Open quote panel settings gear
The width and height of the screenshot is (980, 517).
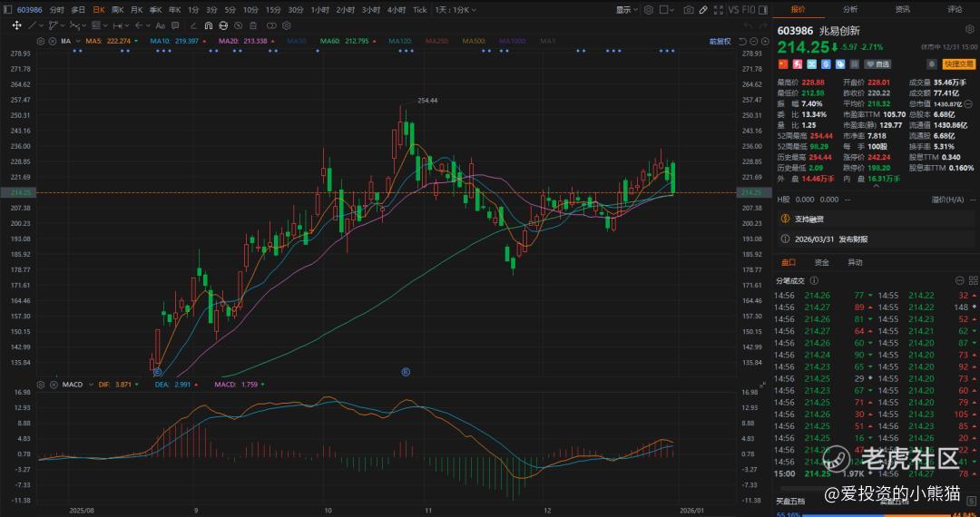pos(969,29)
